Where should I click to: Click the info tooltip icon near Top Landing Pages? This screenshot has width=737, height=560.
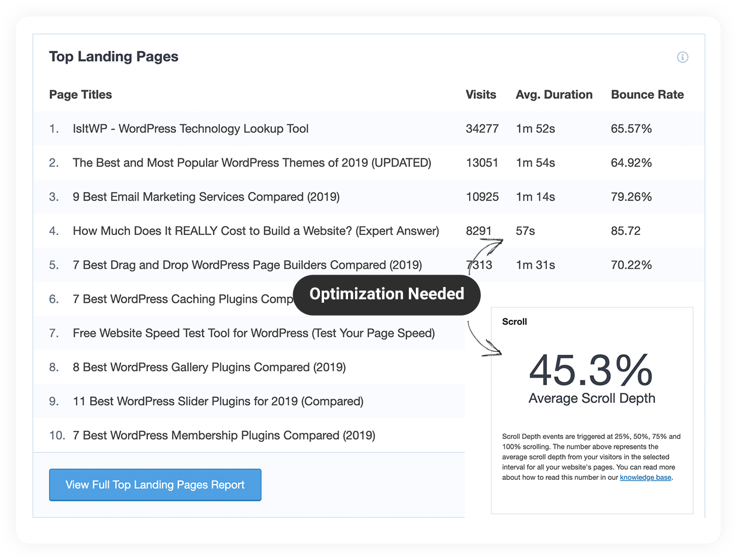click(x=683, y=57)
